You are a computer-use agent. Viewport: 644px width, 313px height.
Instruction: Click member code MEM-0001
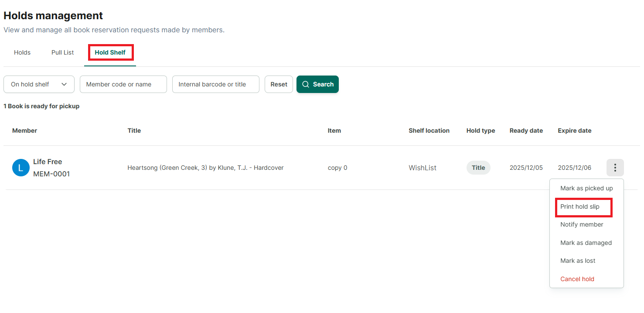pyautogui.click(x=51, y=174)
